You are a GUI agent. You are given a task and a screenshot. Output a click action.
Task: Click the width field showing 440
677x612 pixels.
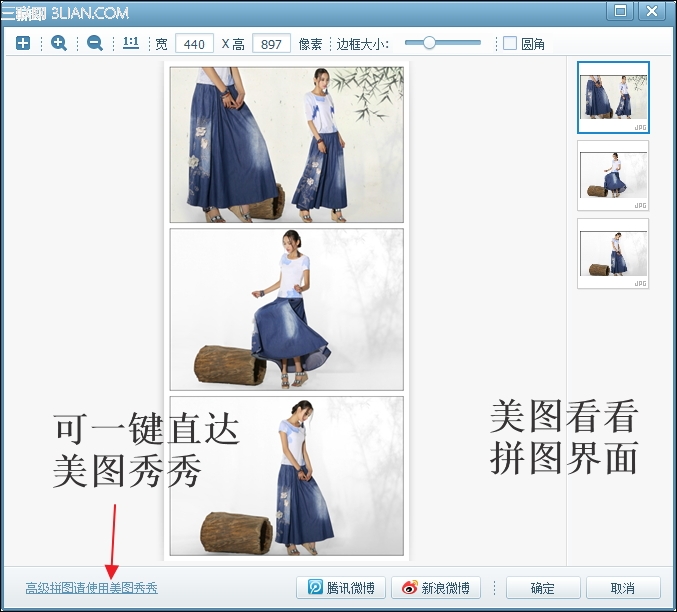(x=194, y=43)
